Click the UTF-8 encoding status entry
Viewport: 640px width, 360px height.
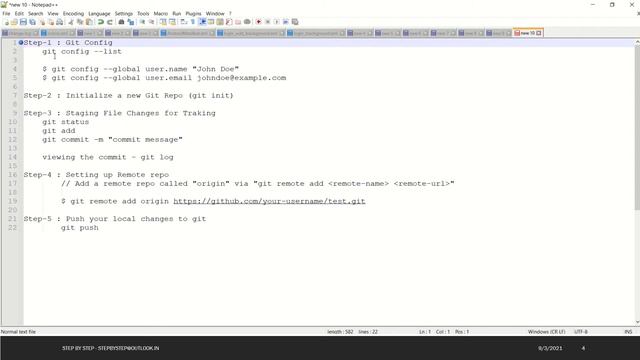pos(581,332)
